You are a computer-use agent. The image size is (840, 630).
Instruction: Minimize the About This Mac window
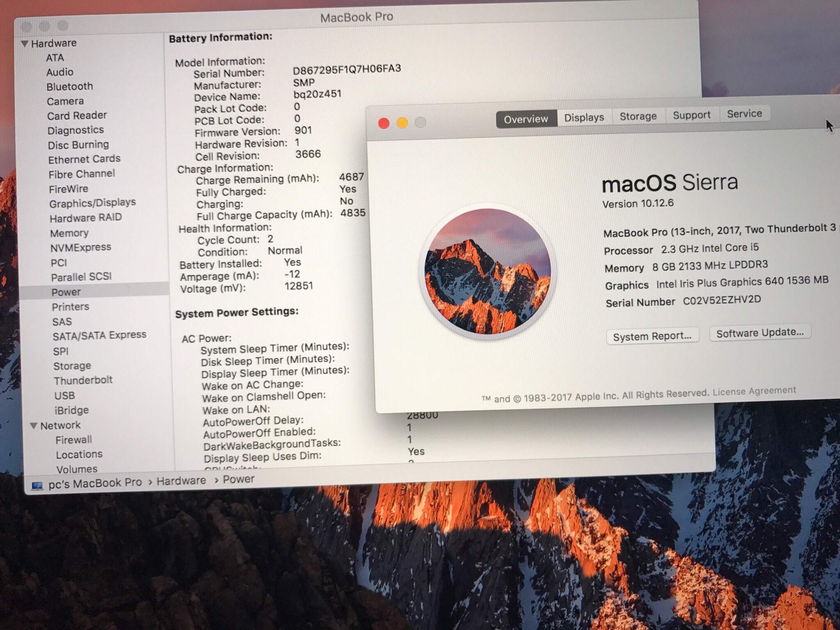coord(402,123)
